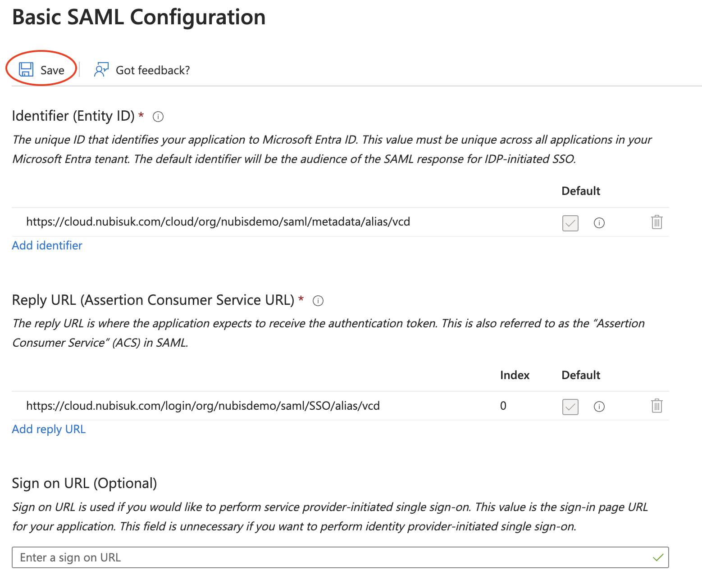Viewport: 702px width, 588px height.
Task: Click the Add reply URL link
Action: tap(49, 429)
